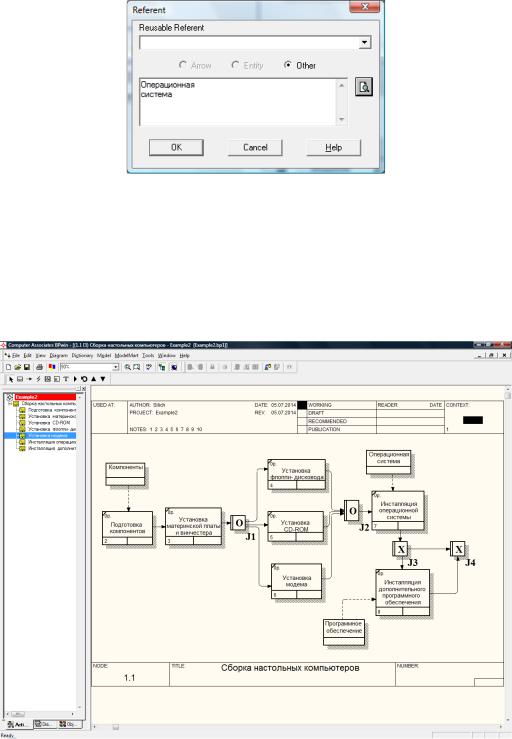The height and width of the screenshot is (739, 512).
Task: Click the circular arrow tool in palette
Action: pyautogui.click(x=84, y=379)
